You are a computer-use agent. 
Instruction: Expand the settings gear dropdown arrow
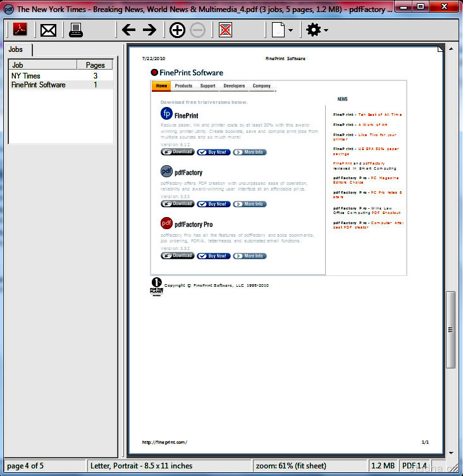pyautogui.click(x=326, y=30)
